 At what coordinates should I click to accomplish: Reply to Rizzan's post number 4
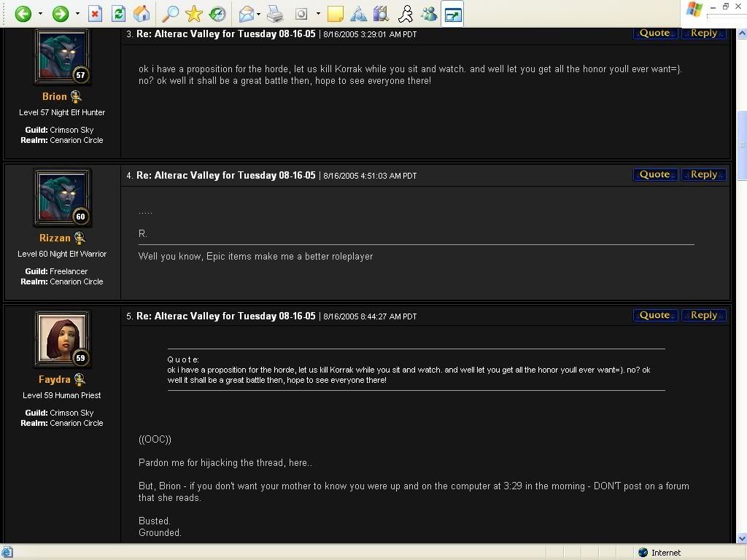(704, 175)
